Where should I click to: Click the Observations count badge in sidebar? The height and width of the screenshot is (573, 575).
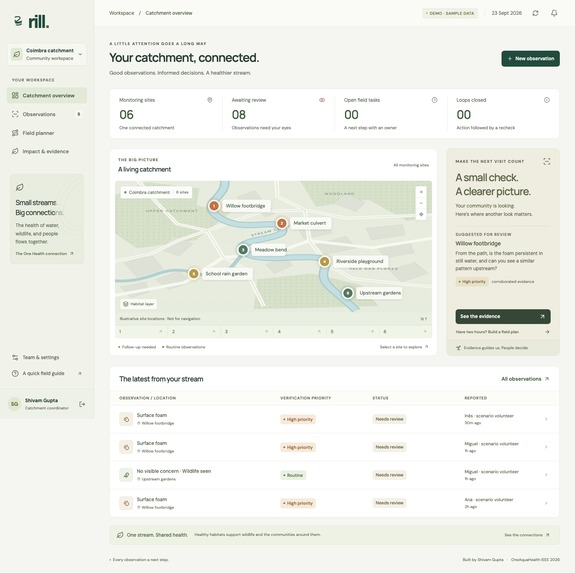(x=78, y=114)
